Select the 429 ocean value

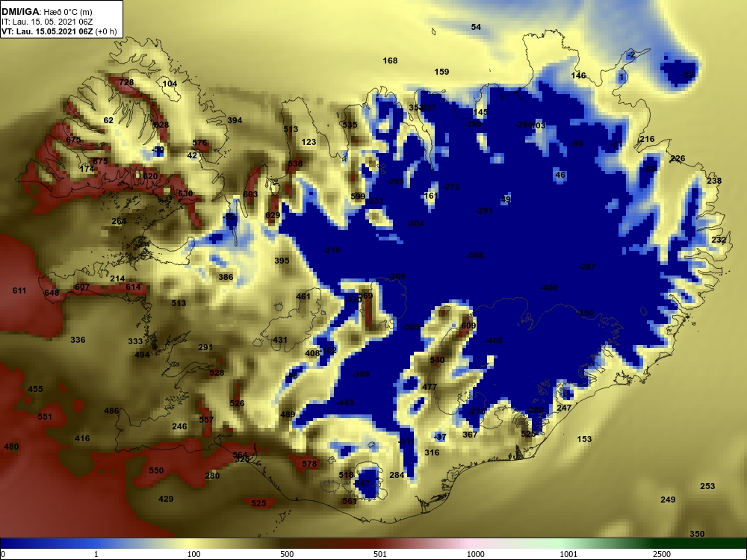pyautogui.click(x=166, y=499)
